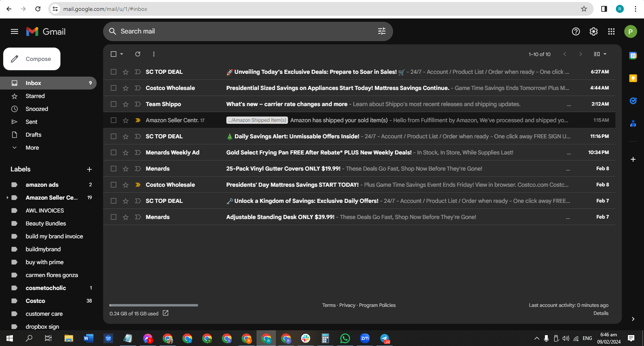This screenshot has width=644, height=346.
Task: Bookmark this page with the star icon
Action: tap(584, 9)
